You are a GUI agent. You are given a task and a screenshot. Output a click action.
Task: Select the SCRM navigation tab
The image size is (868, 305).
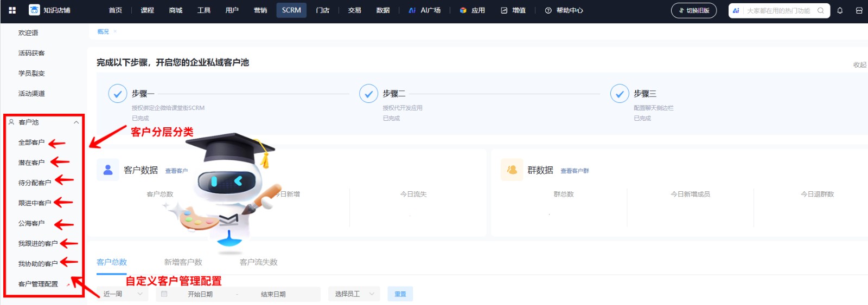tap(291, 10)
